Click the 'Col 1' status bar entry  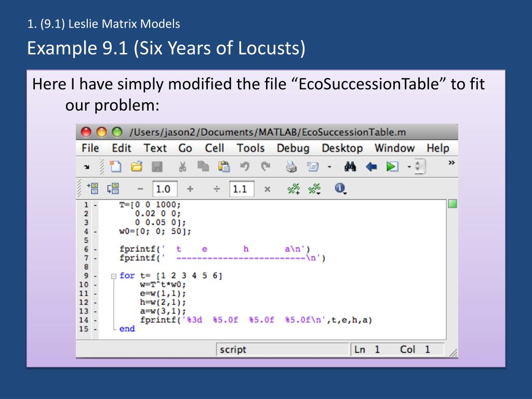coord(415,350)
